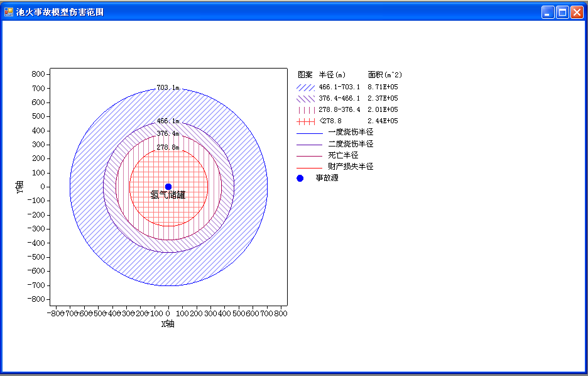Image resolution: width=588 pixels, height=376 pixels.
Task: Click vertical line legend swatch 278.8-376.4
Action: coord(306,110)
